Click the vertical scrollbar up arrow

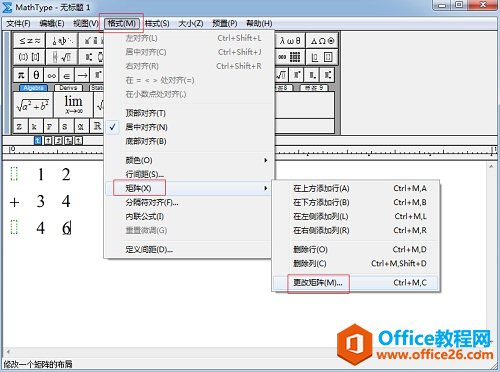491,166
